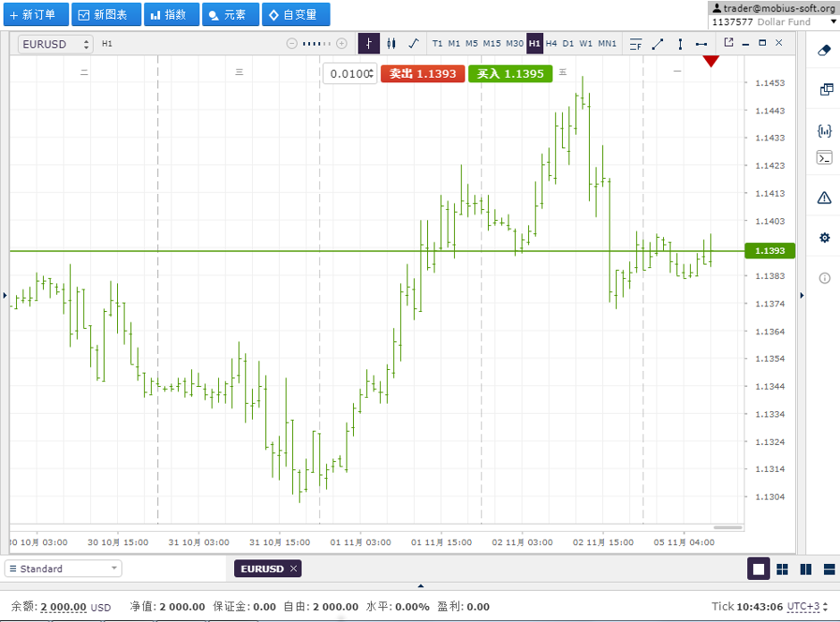This screenshot has height=622, width=840.
Task: Expand the right side panel arrow
Action: (802, 295)
